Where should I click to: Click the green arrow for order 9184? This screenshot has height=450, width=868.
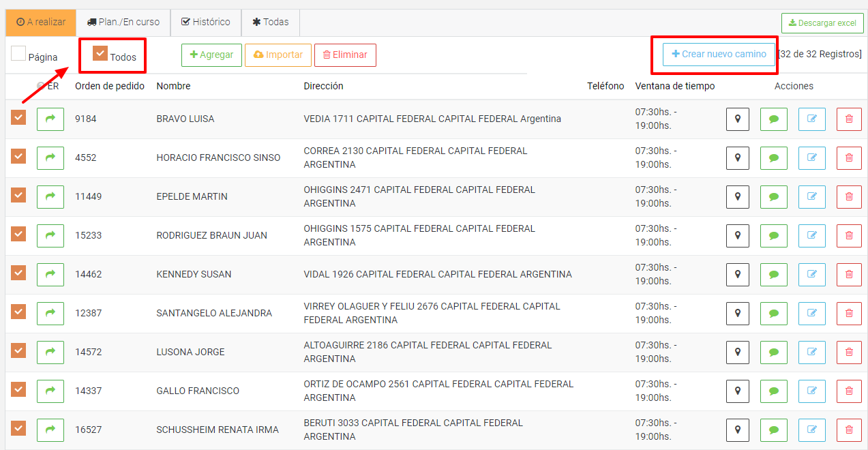pyautogui.click(x=50, y=119)
